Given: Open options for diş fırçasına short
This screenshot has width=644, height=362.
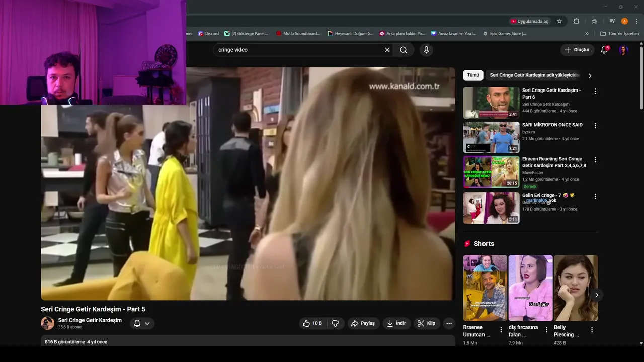Looking at the screenshot, I should (546, 330).
